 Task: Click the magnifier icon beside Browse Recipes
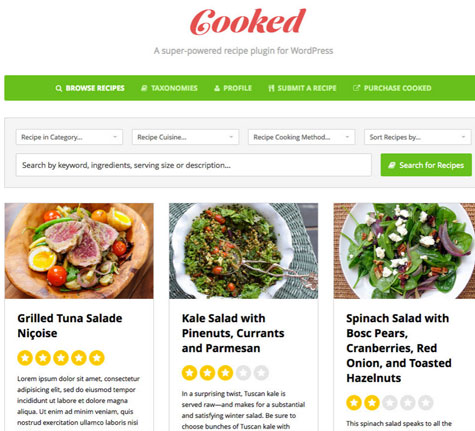pos(59,88)
